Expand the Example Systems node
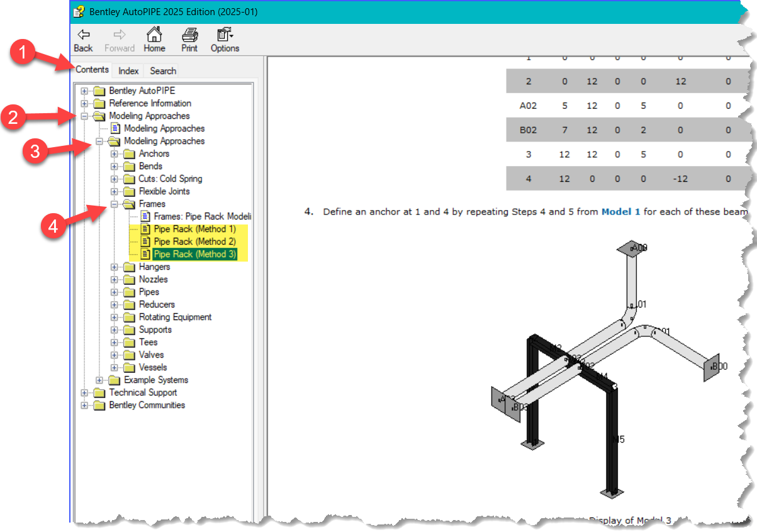The image size is (757, 532). pyautogui.click(x=99, y=380)
